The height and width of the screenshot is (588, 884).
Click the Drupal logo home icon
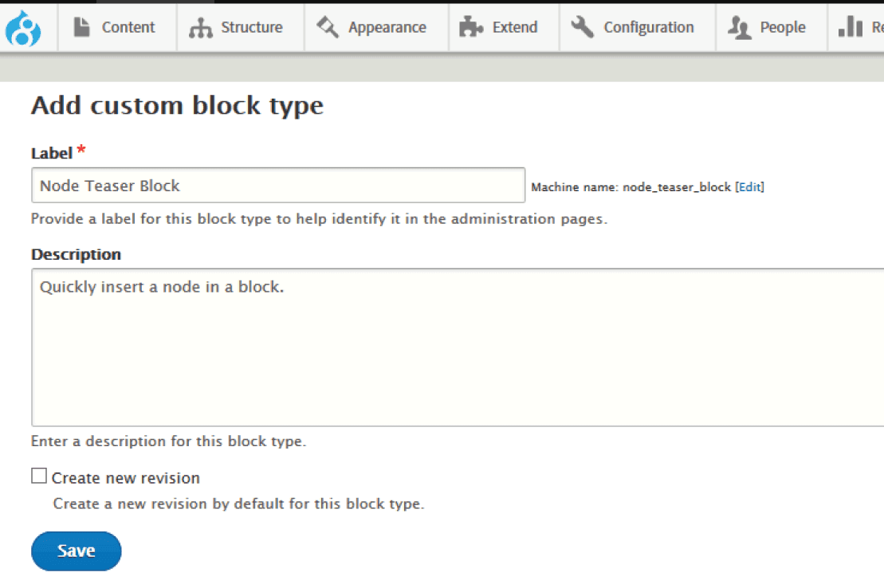[x=23, y=28]
